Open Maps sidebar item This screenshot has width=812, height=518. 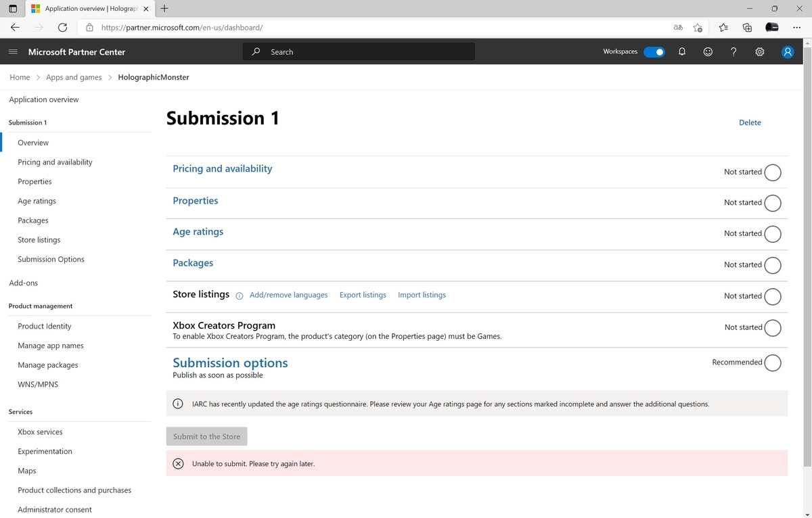pos(27,471)
